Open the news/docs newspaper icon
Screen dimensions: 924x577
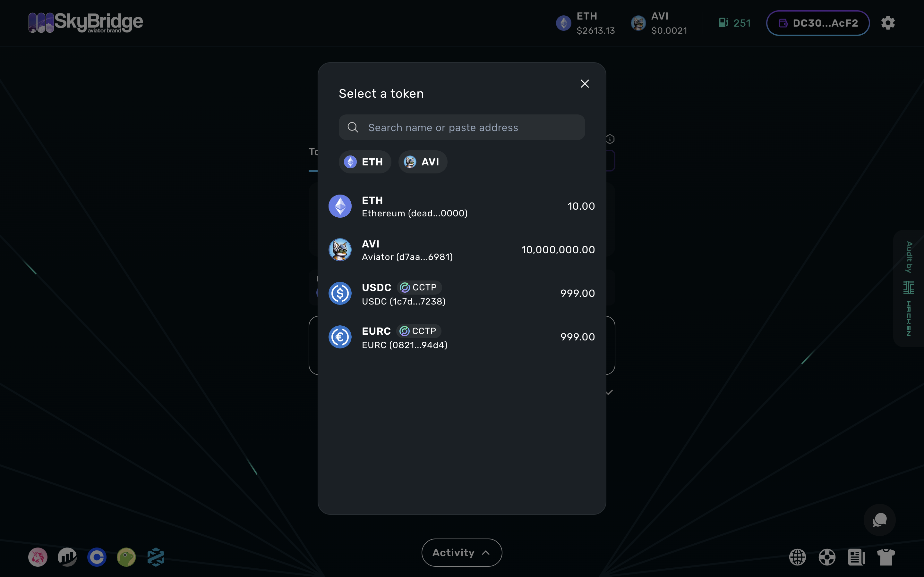[856, 557]
